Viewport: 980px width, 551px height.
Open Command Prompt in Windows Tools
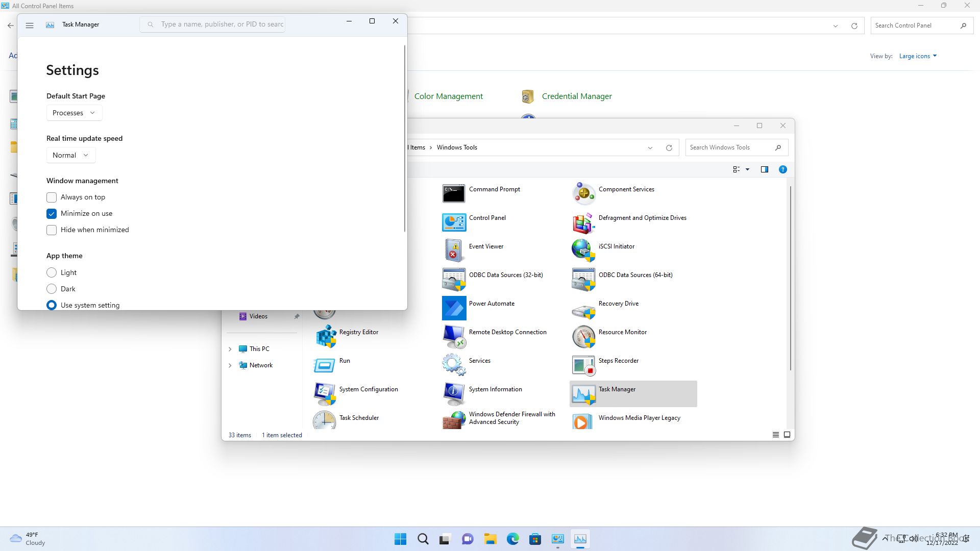(454, 193)
